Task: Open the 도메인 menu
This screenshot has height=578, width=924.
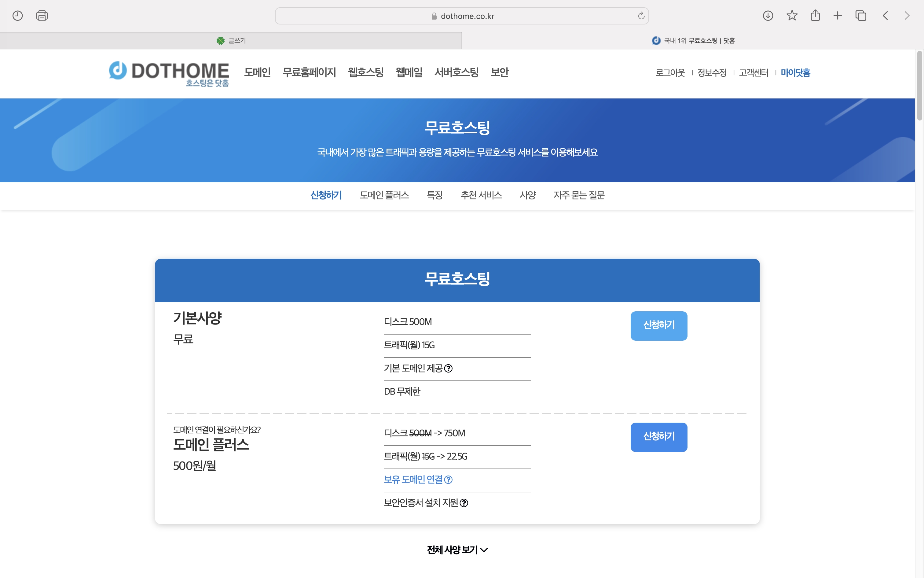Action: tap(257, 72)
